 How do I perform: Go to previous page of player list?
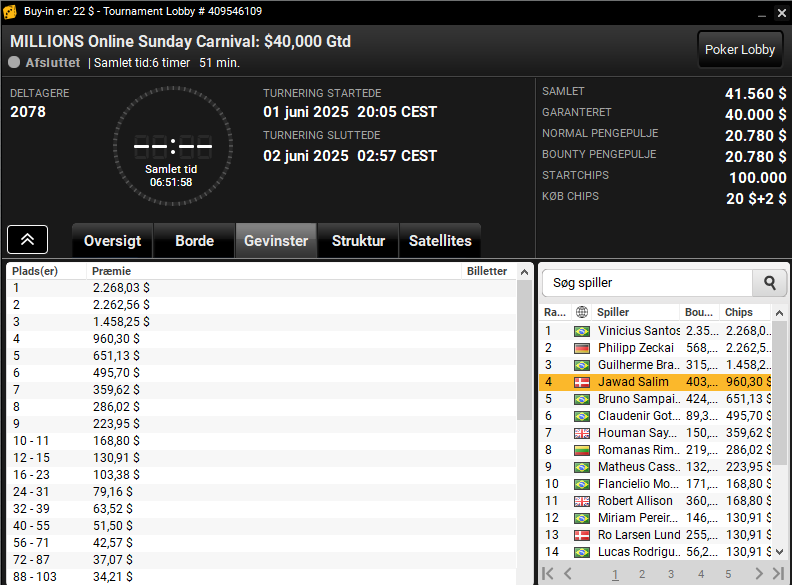point(568,573)
